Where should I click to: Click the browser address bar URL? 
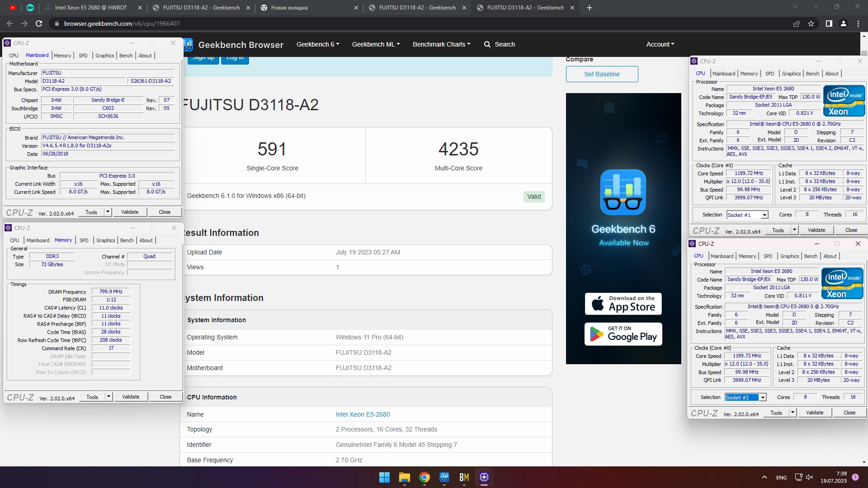tap(122, 23)
